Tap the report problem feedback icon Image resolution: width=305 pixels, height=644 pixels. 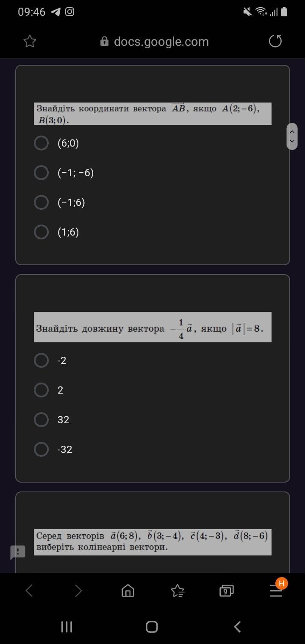tap(18, 552)
